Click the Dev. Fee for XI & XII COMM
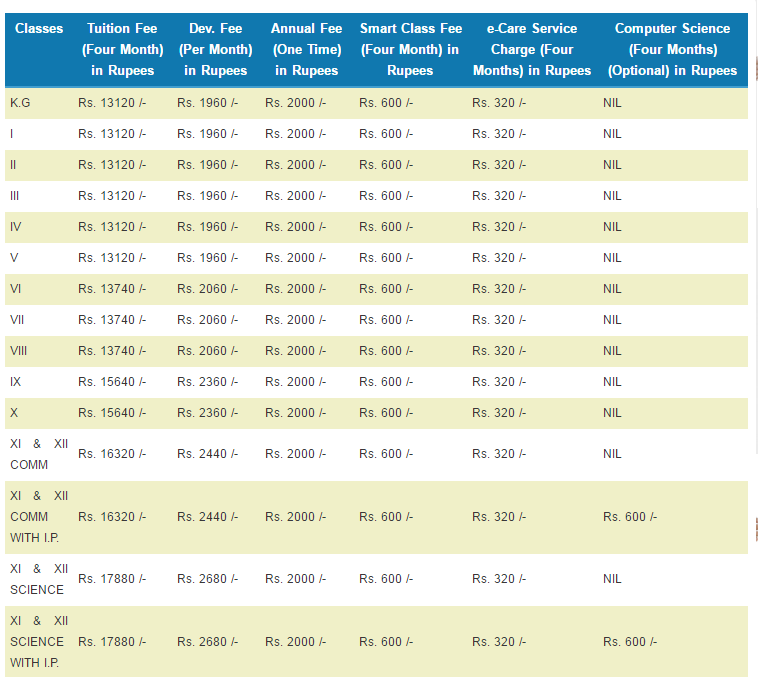This screenshot has width=758, height=677. (x=207, y=454)
